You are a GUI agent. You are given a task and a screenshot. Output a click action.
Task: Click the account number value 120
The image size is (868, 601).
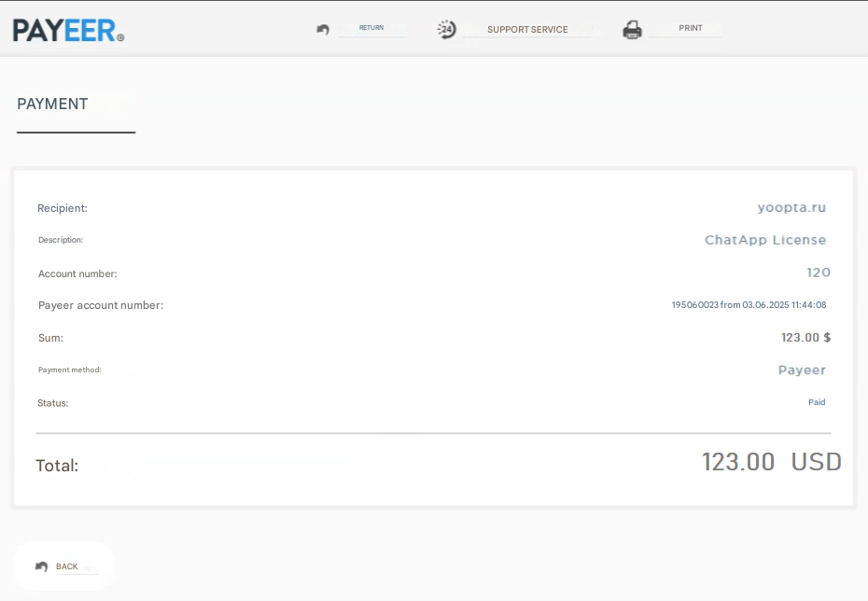pos(819,273)
